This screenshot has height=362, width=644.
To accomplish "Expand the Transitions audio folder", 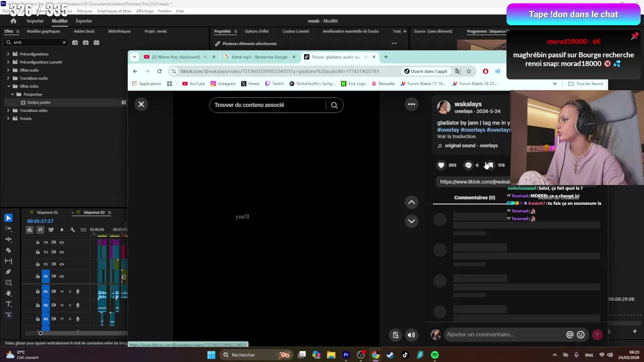I will click(8, 78).
